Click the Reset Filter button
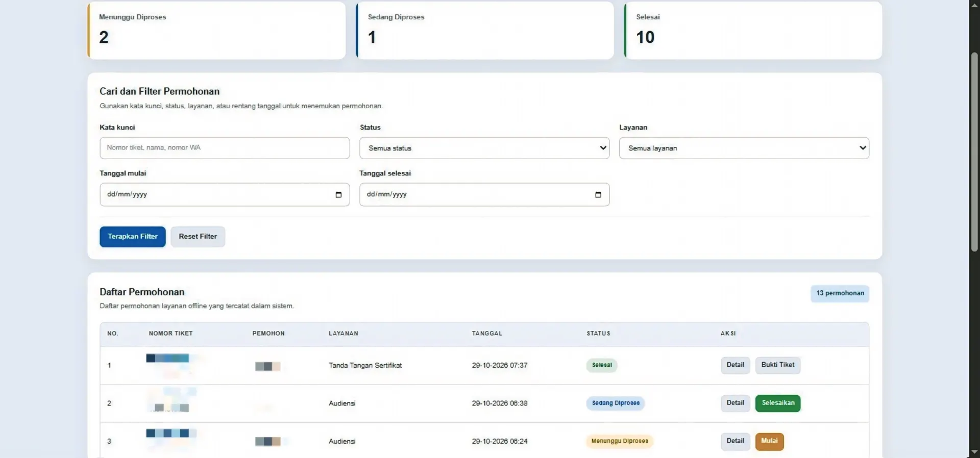This screenshot has width=980, height=458. pos(198,237)
